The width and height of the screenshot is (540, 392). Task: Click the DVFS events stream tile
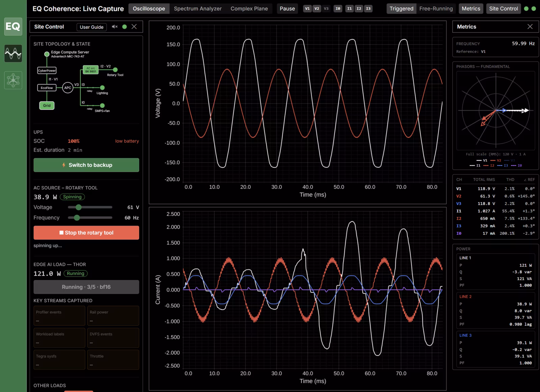point(113,338)
